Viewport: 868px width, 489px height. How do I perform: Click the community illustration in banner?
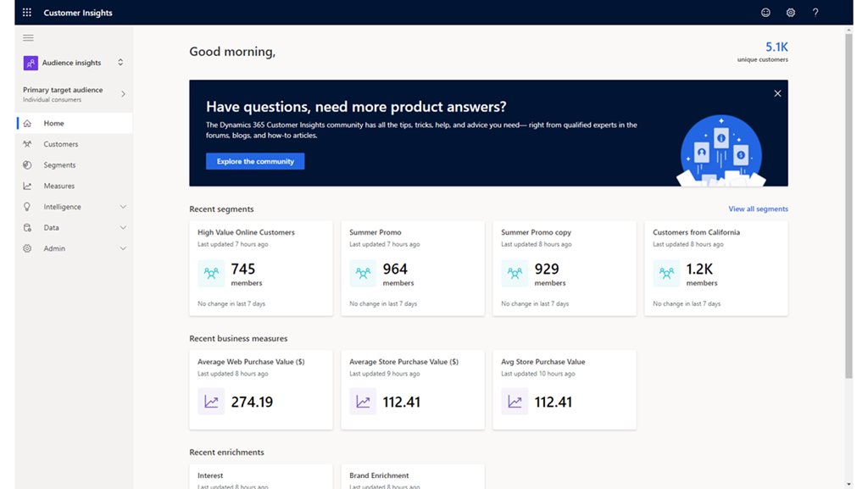coord(721,150)
